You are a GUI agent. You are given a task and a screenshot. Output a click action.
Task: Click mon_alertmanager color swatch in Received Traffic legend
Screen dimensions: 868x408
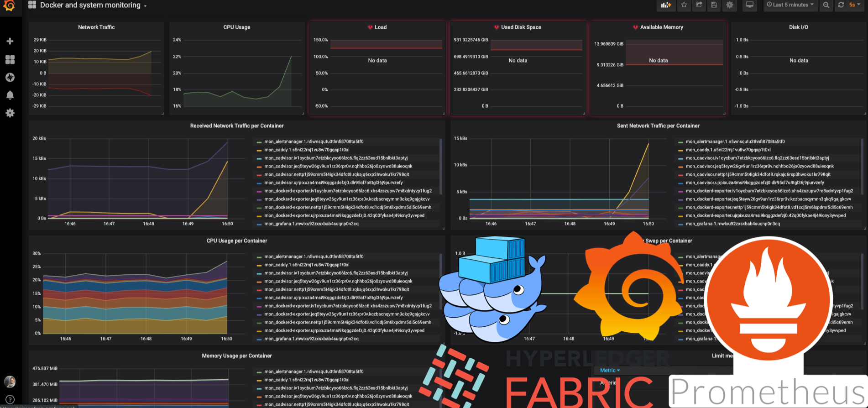[x=259, y=142]
